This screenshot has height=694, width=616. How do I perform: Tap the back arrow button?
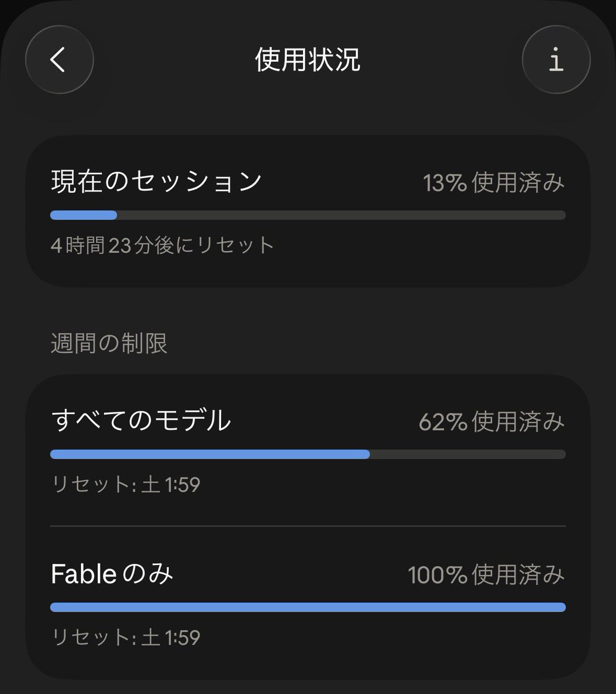[60, 60]
